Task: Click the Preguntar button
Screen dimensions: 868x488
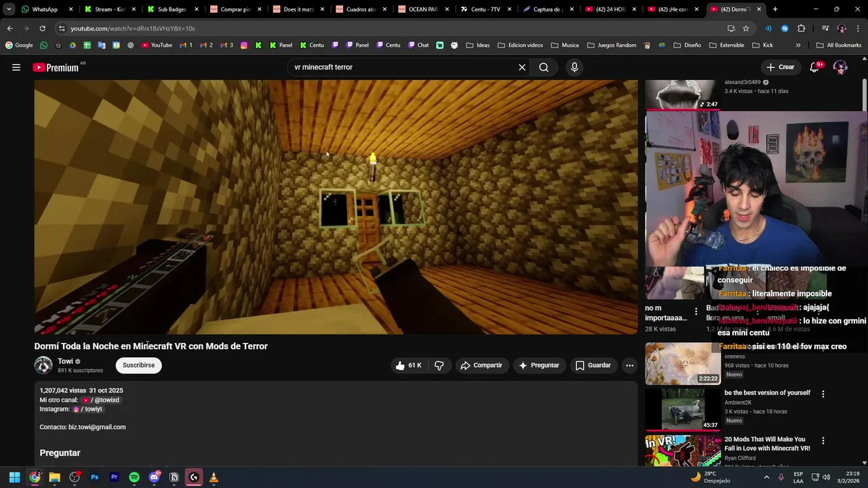Action: (x=539, y=365)
